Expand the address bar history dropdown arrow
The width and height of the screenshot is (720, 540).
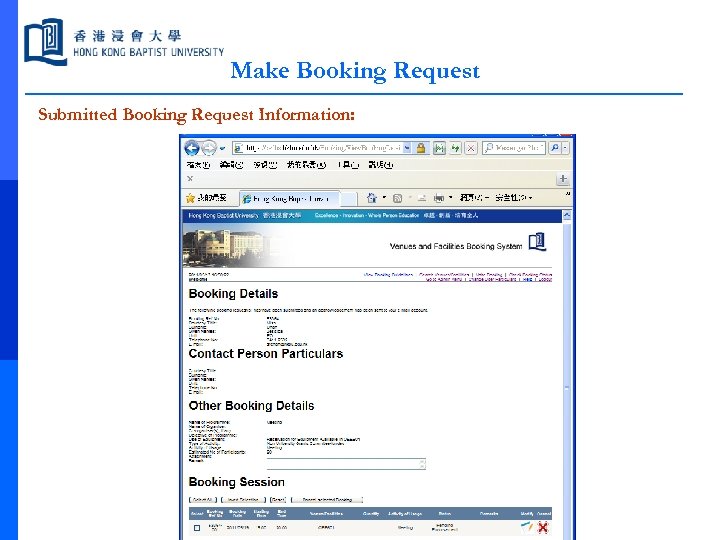tap(407, 148)
